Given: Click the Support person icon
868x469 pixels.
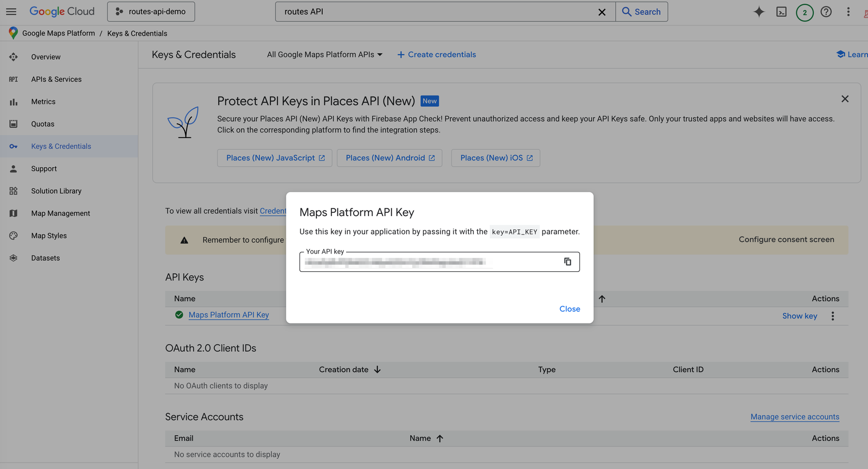Looking at the screenshot, I should pyautogui.click(x=14, y=169).
